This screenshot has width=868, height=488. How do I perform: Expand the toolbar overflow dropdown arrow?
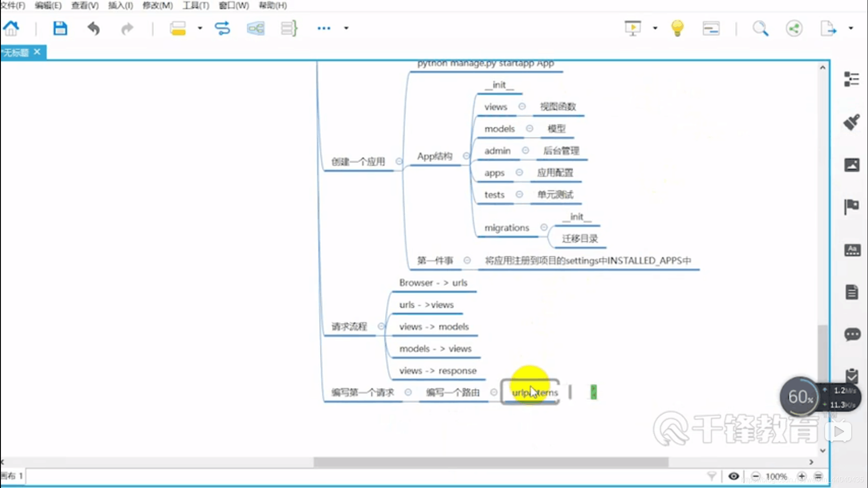coord(346,28)
